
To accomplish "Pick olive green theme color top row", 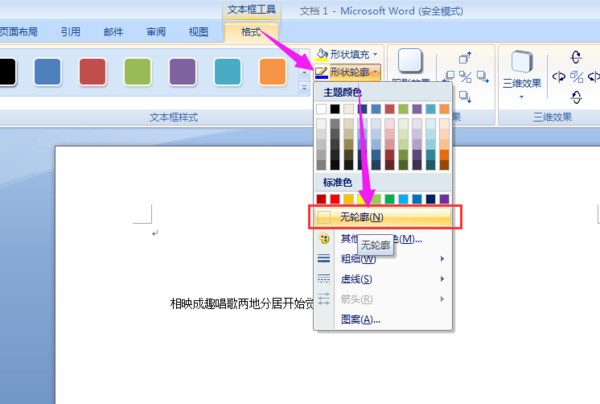I will (403, 109).
